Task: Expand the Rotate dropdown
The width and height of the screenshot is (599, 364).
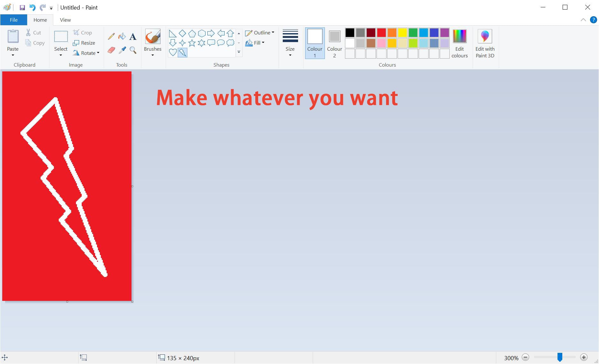Action: [x=86, y=53]
